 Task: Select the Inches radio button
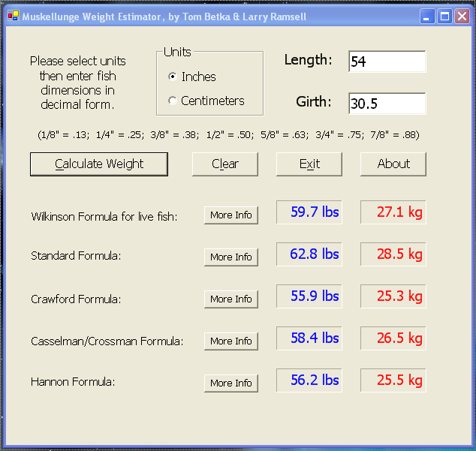click(173, 77)
